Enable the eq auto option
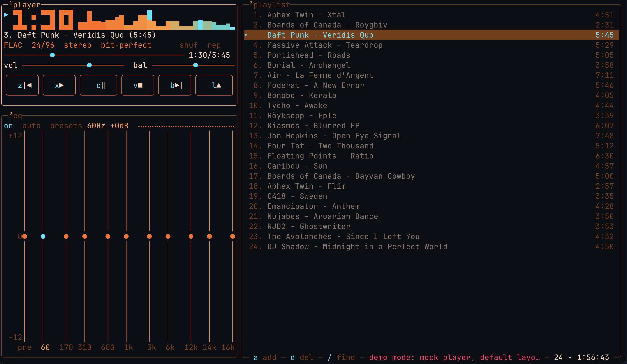The height and width of the screenshot is (364, 627). click(31, 126)
